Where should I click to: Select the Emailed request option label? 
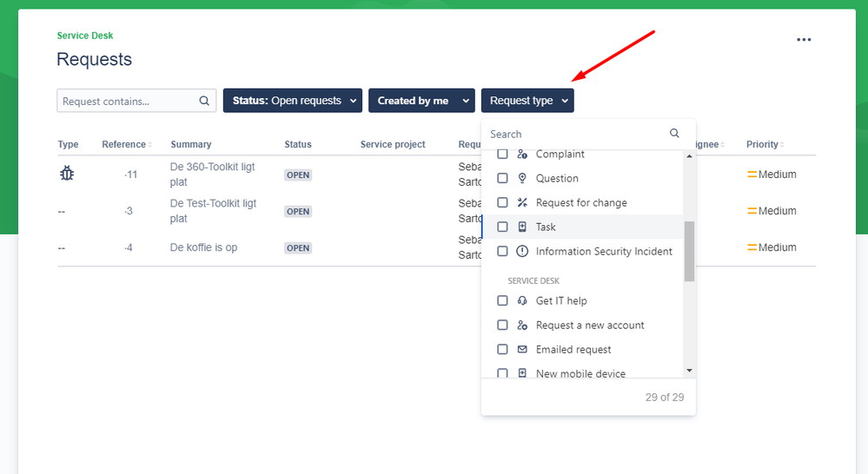coord(573,350)
